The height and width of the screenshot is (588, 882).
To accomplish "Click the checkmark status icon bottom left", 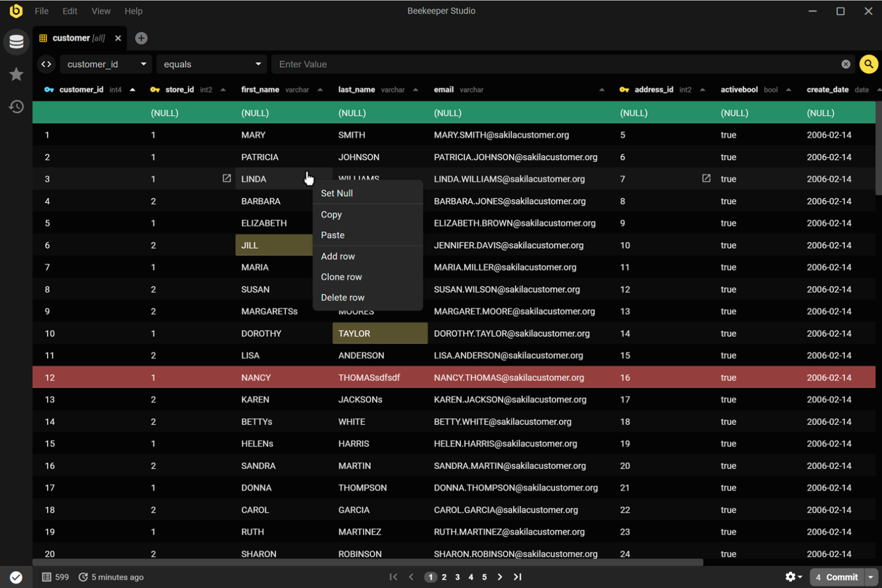I will click(x=16, y=577).
